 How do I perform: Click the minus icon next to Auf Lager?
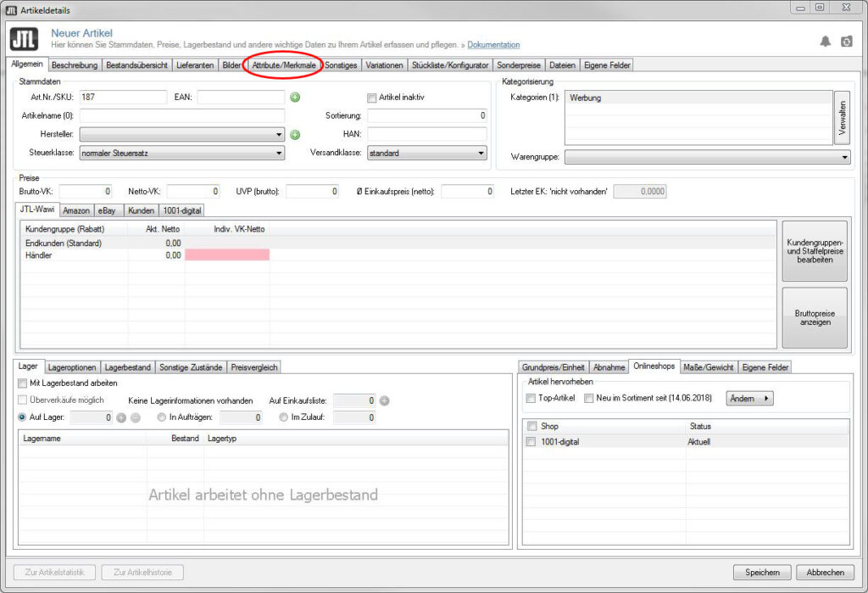click(135, 417)
